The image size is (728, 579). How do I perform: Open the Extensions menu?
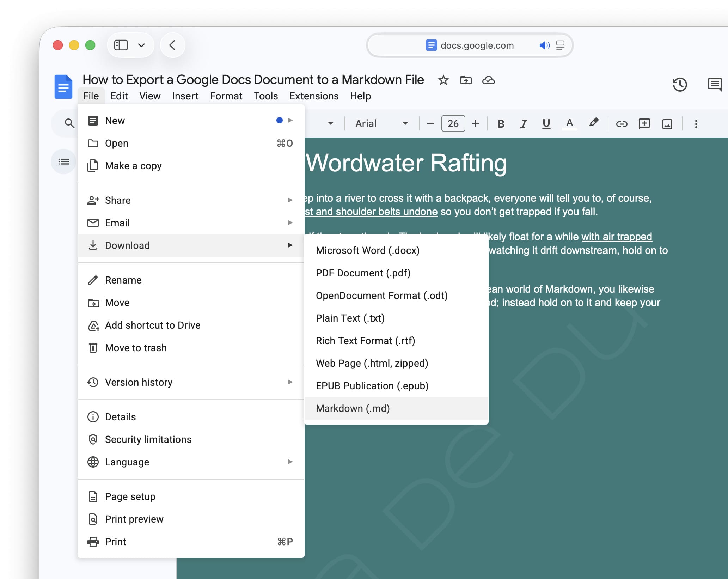tap(314, 96)
